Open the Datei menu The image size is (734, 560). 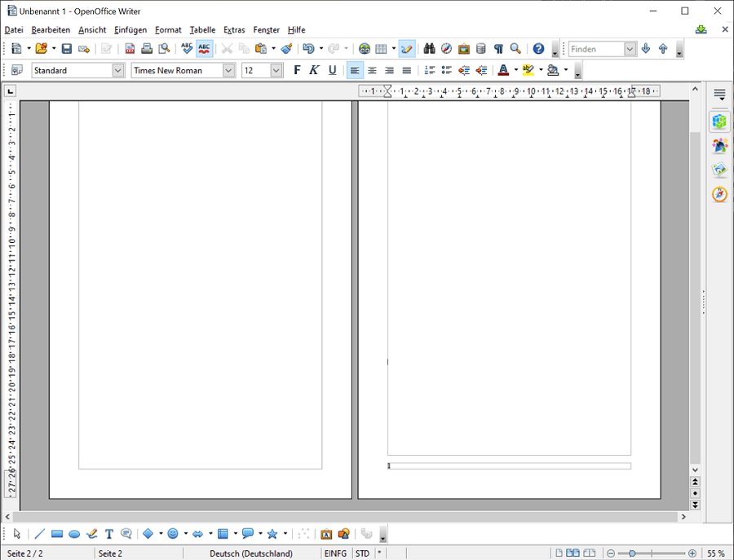14,30
